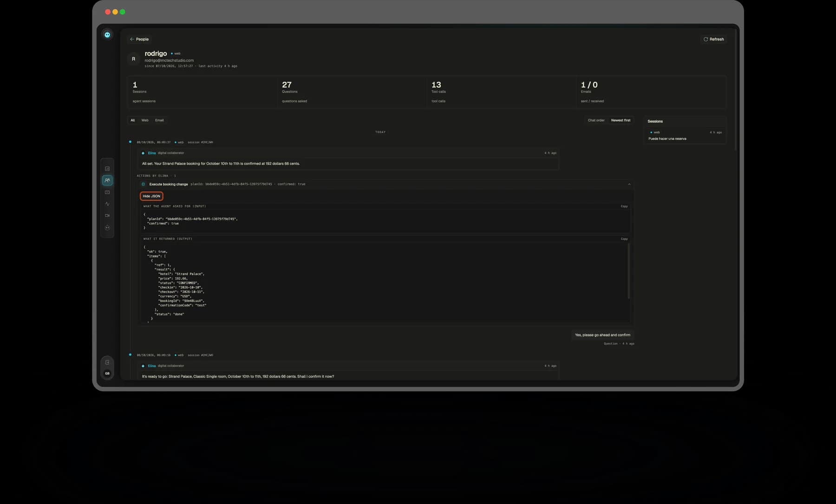836x504 pixels.
Task: Open the dashboard chart icon in the sidebar
Action: click(x=107, y=169)
